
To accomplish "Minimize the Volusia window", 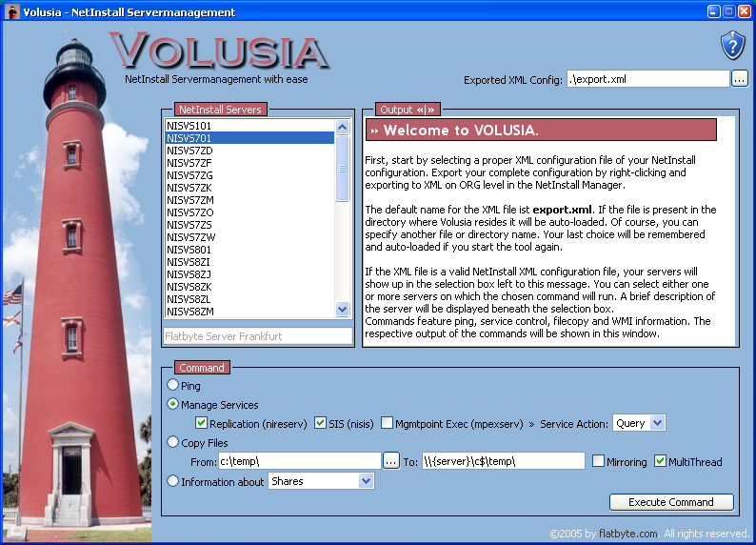I will 713,11.
